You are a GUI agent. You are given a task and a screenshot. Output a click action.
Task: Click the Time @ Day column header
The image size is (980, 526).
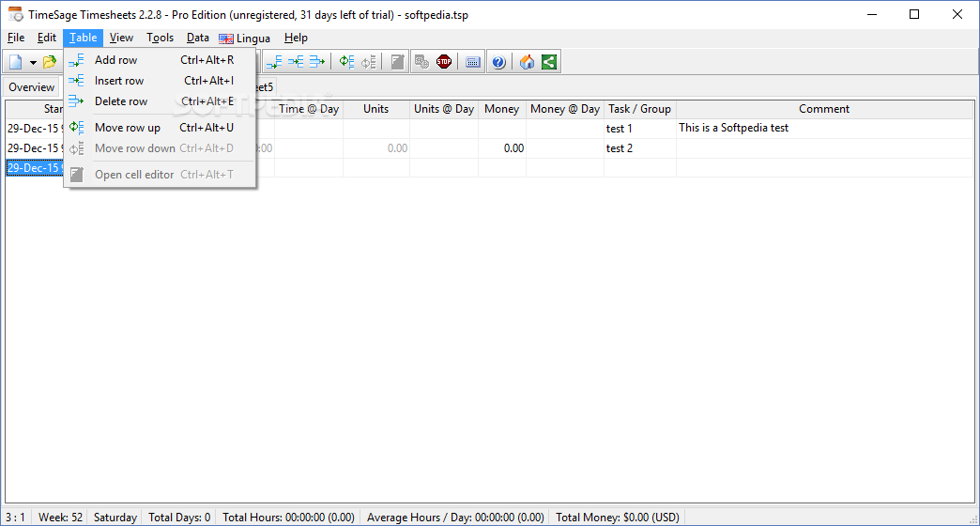pos(309,109)
